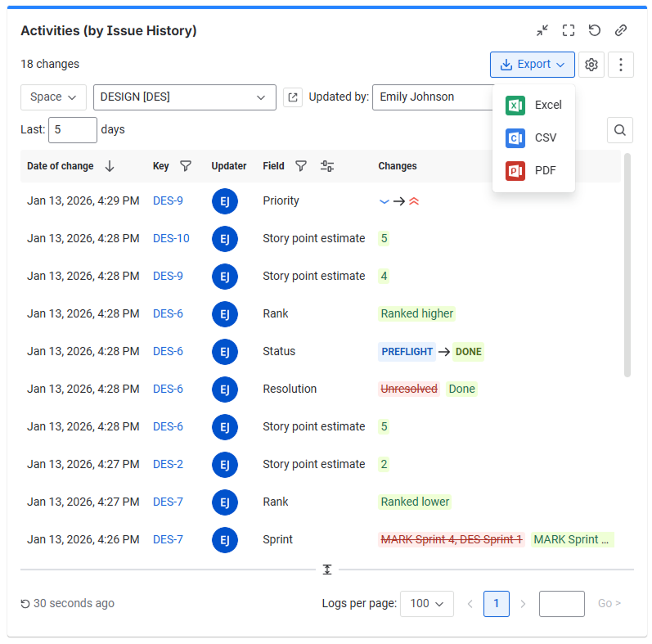Viewport: 652px width, 644px height.
Task: Click the MARK Sprint green tag
Action: tap(572, 540)
